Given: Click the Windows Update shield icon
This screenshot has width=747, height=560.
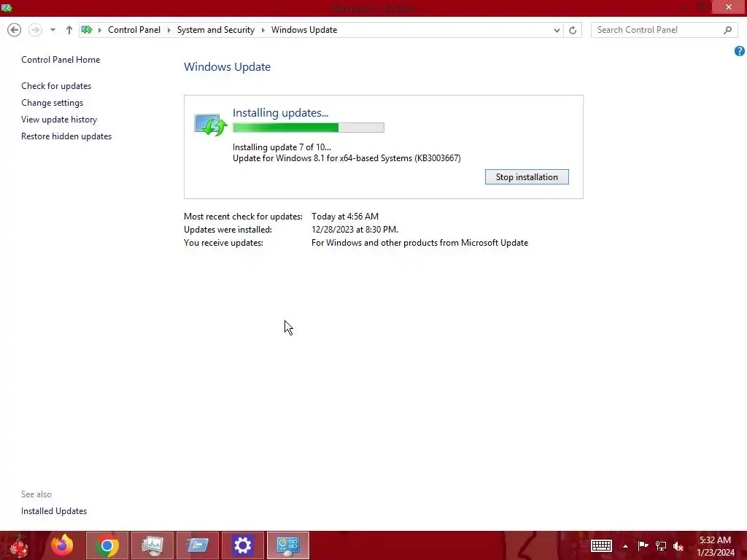Looking at the screenshot, I should 210,125.
